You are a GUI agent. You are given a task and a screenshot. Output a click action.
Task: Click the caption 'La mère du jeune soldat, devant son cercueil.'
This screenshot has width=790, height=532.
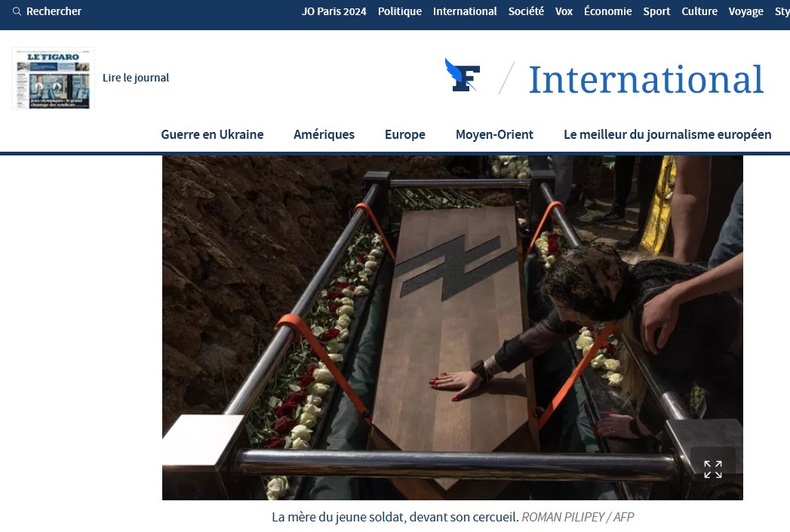pos(395,517)
